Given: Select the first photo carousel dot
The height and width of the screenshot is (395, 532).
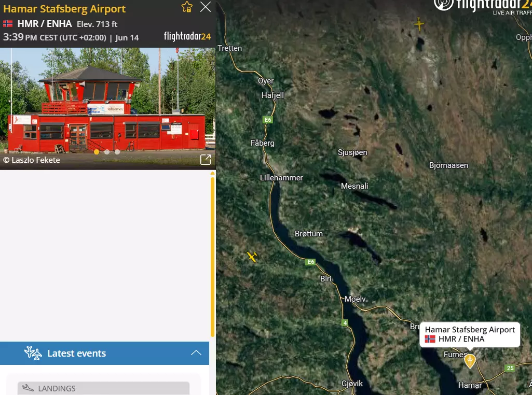Looking at the screenshot, I should 97,152.
